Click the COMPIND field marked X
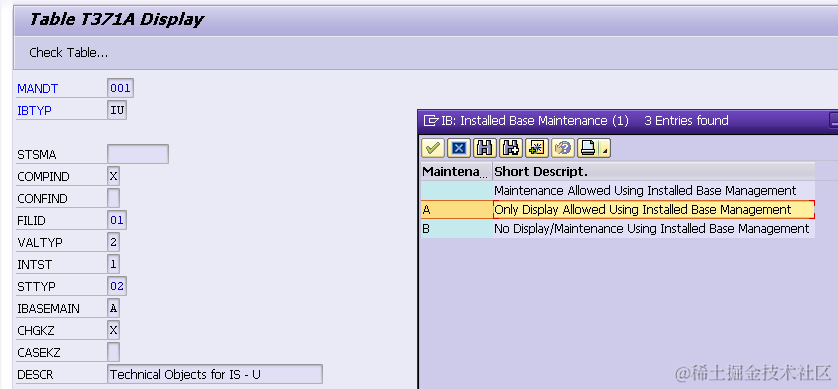This screenshot has height=389, width=838. pyautogui.click(x=113, y=176)
